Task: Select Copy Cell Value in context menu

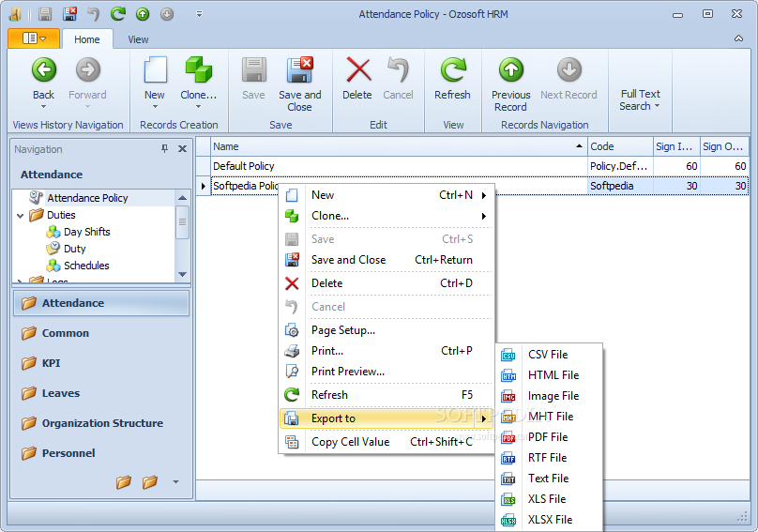Action: [x=387, y=442]
